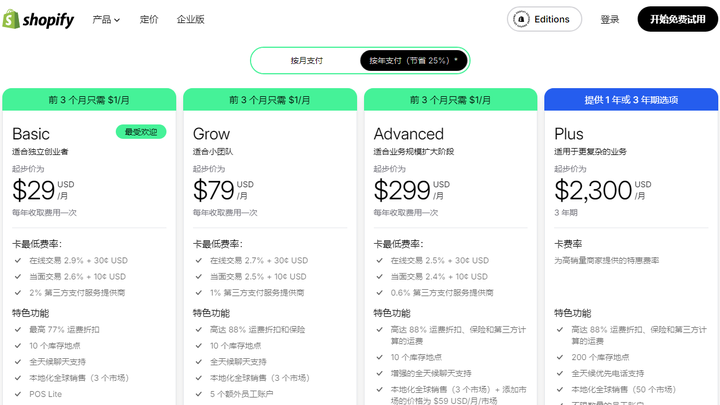
Task: Click 5 个额外员工账户 feature
Action: click(242, 394)
